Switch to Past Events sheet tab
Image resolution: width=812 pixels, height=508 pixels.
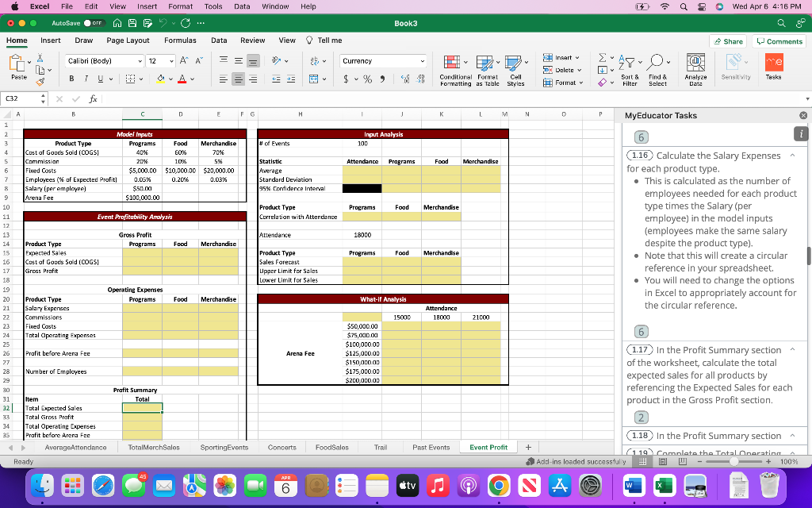point(431,448)
